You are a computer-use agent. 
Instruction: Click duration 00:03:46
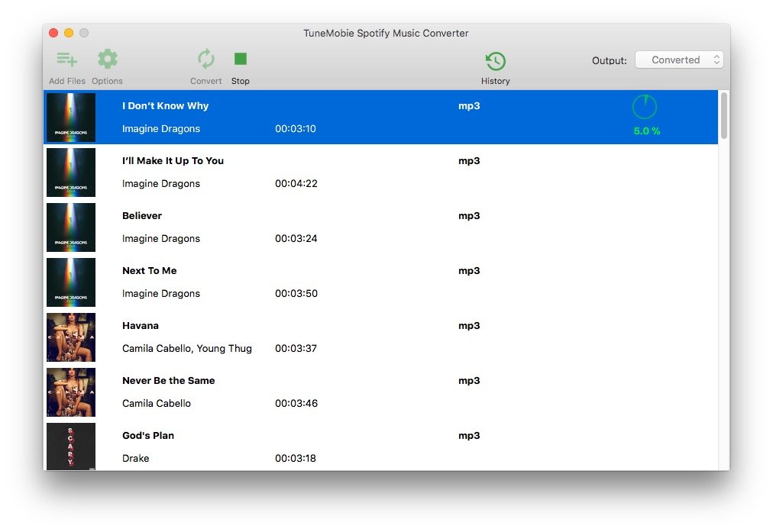click(296, 403)
